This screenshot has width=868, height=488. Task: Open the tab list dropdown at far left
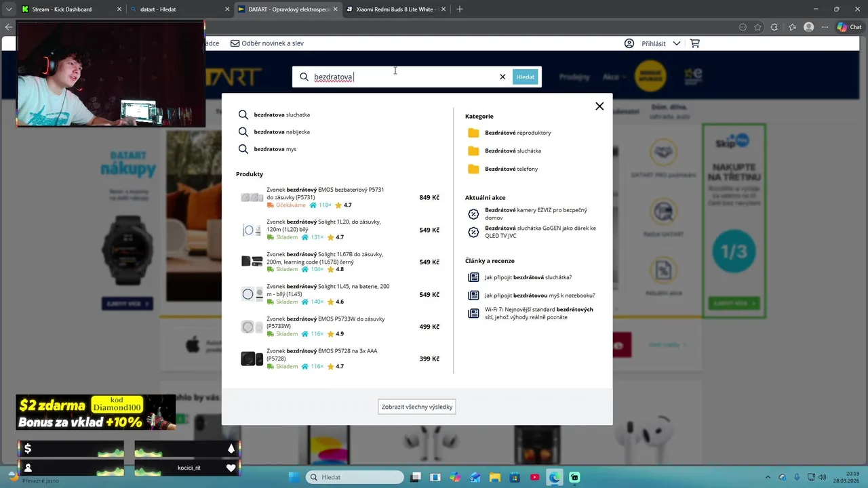pyautogui.click(x=9, y=9)
